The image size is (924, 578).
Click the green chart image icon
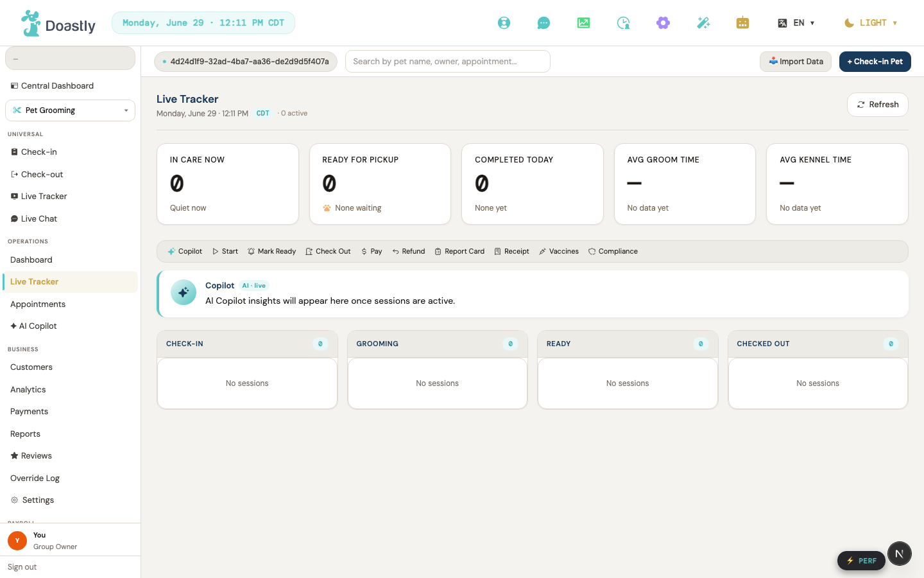(x=583, y=23)
